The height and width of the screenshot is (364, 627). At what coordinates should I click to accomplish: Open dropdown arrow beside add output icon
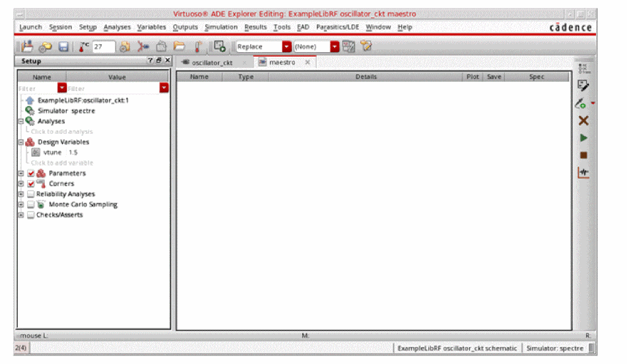[593, 104]
